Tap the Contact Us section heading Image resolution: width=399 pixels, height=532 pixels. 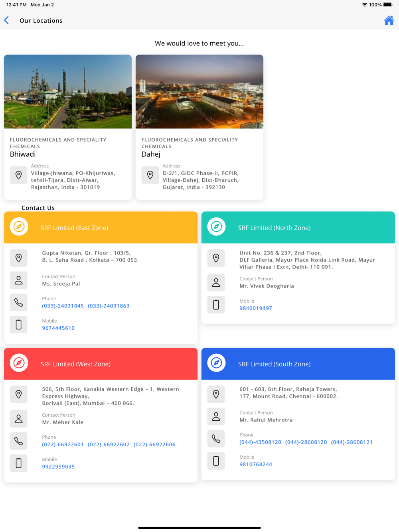pos(38,208)
